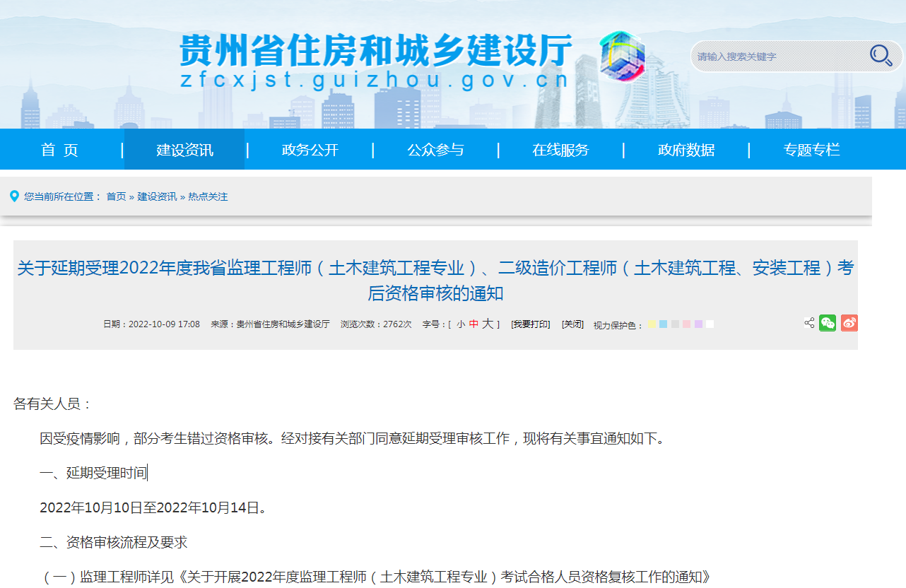Set font size to medium (中)

[x=473, y=324]
